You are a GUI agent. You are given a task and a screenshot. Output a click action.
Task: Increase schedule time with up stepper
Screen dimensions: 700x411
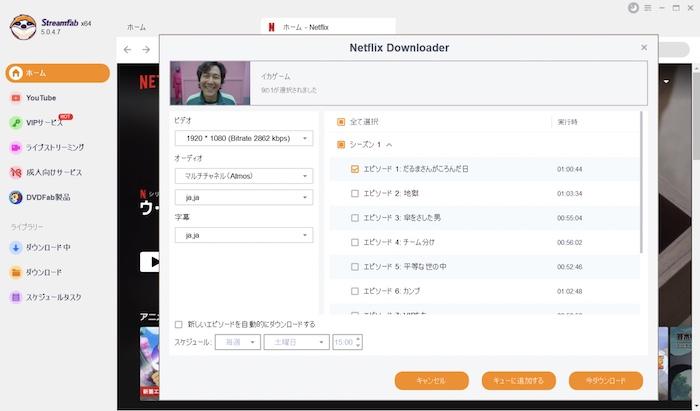coord(358,339)
